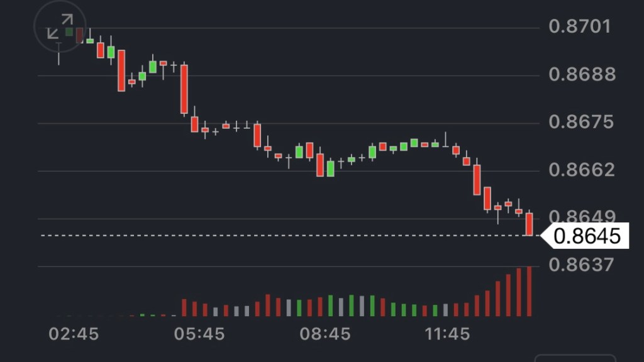The height and width of the screenshot is (362, 644).
Task: Select the 0.8701 price axis label
Action: [x=580, y=27]
